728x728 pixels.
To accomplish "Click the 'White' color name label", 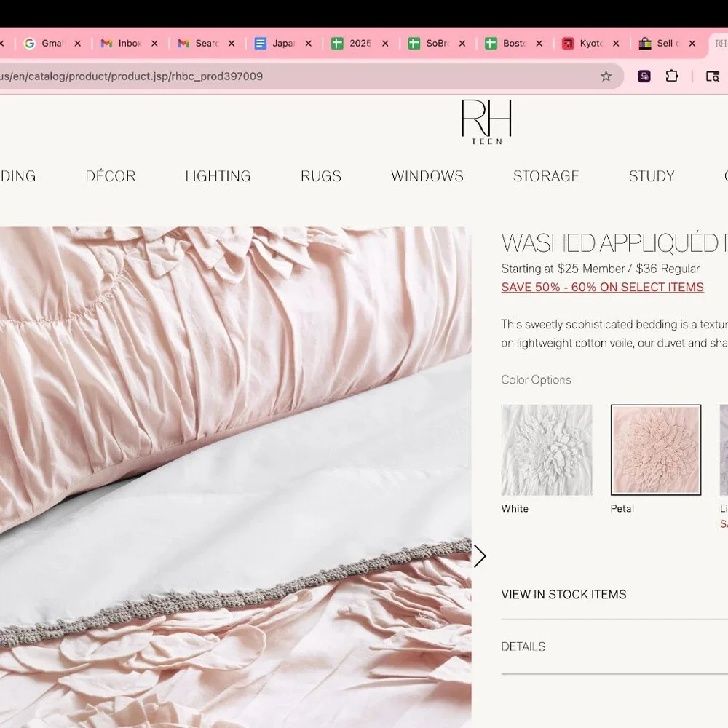I will (515, 508).
